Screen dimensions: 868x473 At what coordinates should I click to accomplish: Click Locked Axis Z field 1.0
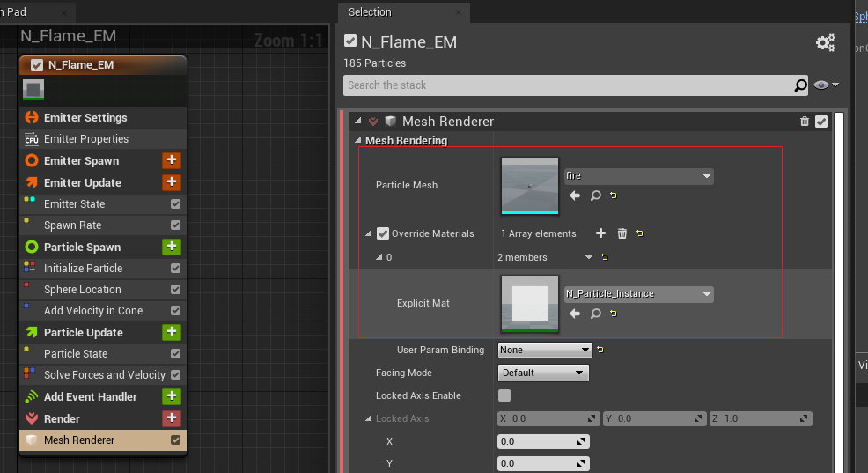tap(761, 418)
